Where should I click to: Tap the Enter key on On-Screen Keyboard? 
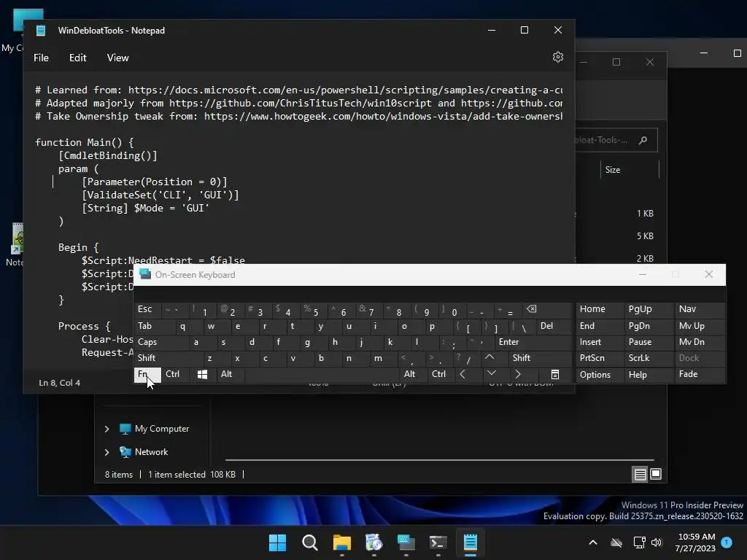point(533,342)
